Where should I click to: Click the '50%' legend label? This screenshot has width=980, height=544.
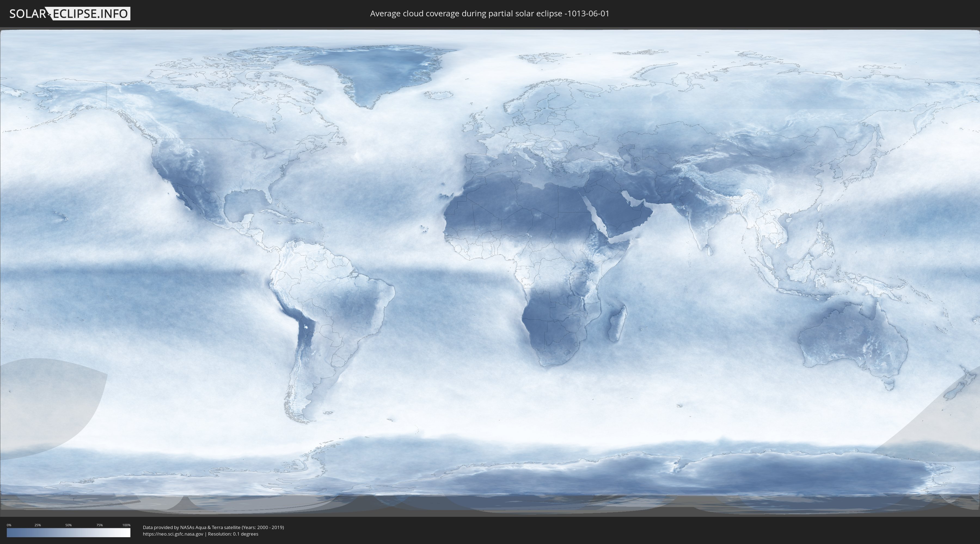pos(69,525)
